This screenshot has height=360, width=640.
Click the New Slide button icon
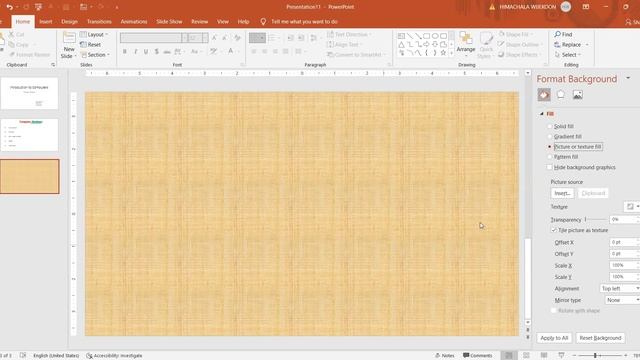[69, 38]
